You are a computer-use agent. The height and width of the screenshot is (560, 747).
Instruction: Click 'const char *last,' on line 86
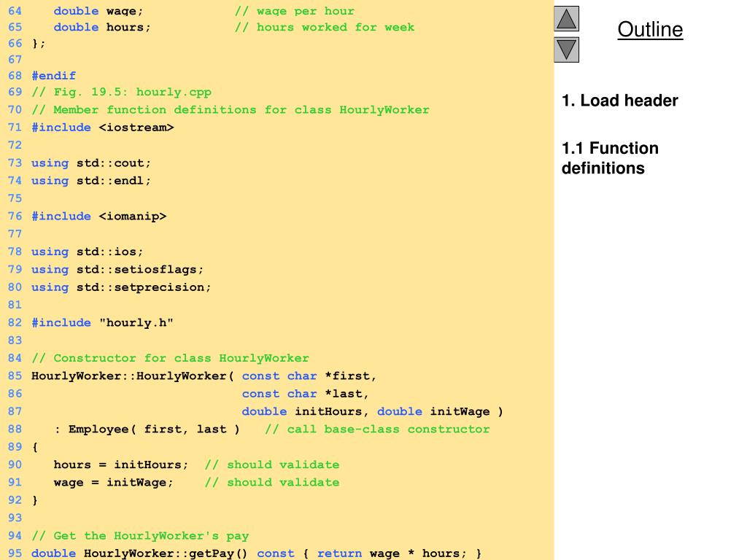[306, 394]
